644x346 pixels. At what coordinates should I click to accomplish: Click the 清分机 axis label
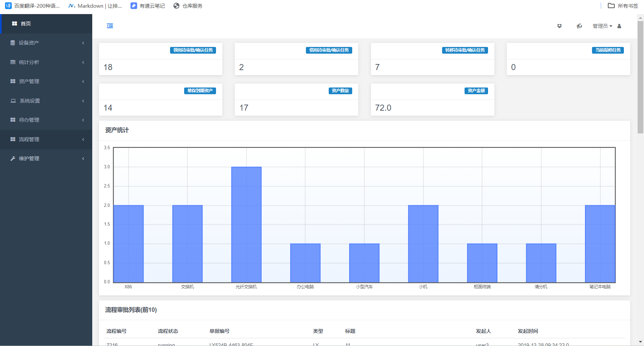pos(541,287)
